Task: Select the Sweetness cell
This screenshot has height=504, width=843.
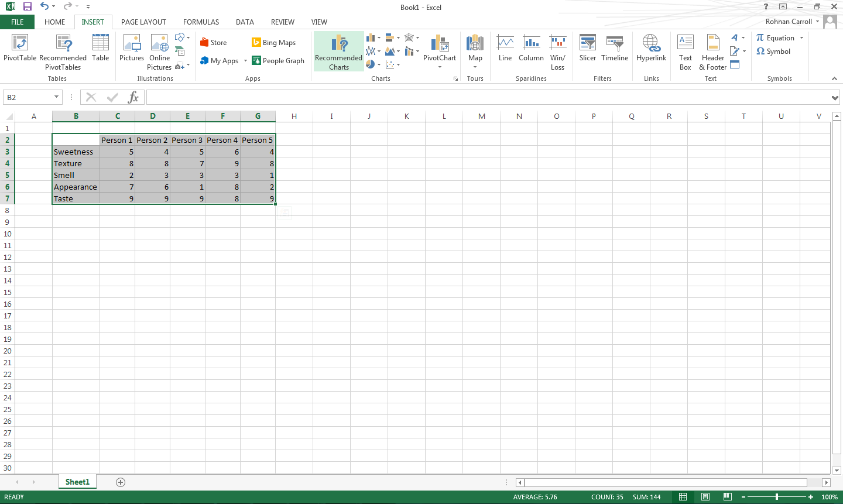Action: pos(76,152)
